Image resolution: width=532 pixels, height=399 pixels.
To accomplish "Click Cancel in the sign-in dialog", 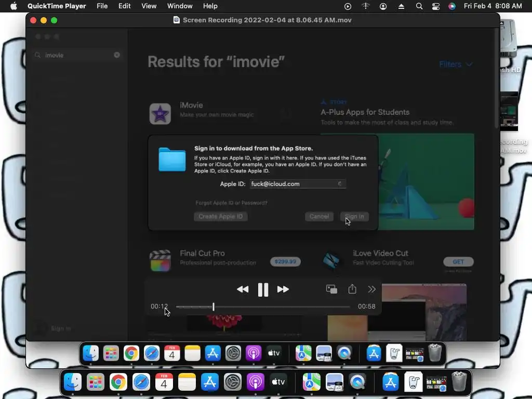I will (319, 217).
